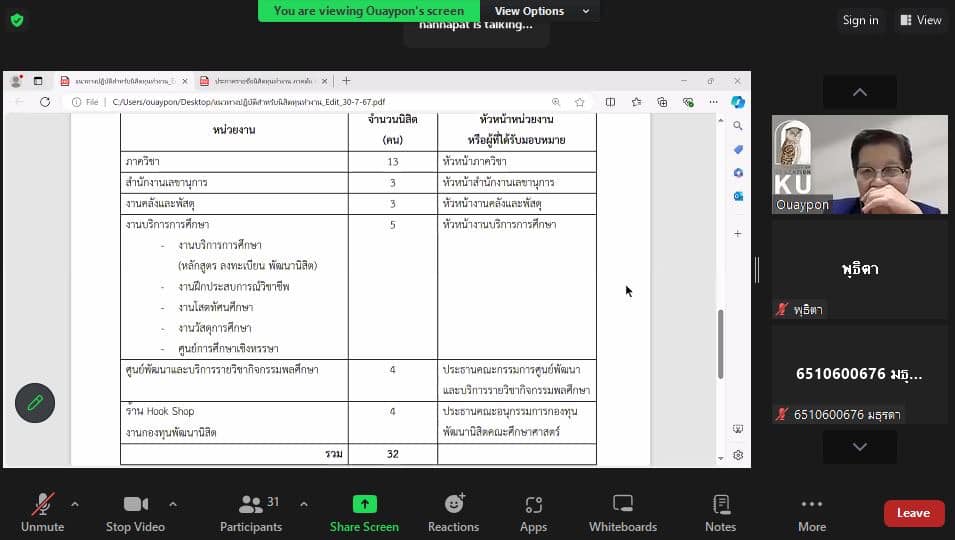Open Collections icon in Edge toolbar

(662, 102)
